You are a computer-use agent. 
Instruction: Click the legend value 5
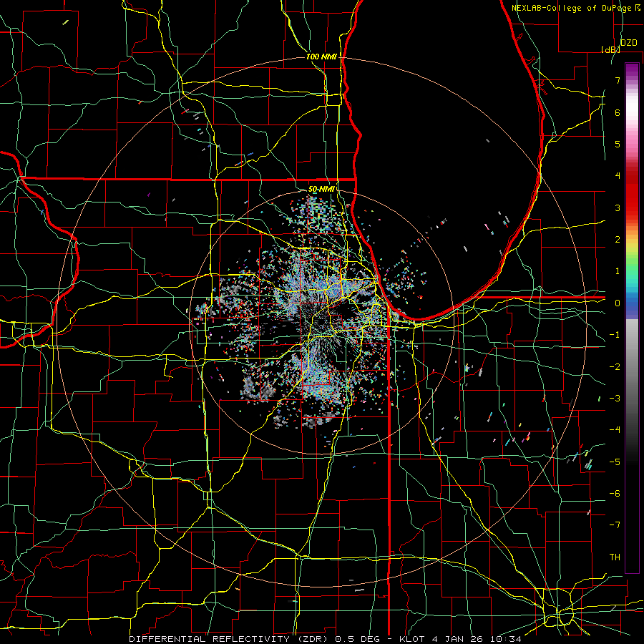point(618,144)
